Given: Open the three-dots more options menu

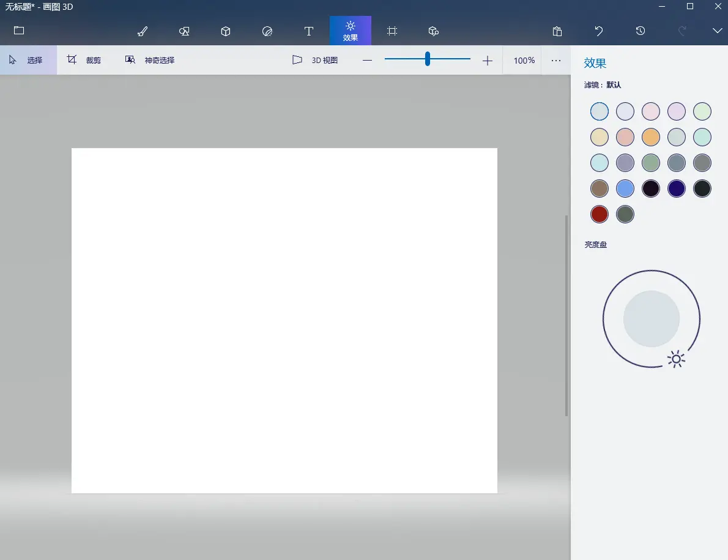Looking at the screenshot, I should coord(555,61).
